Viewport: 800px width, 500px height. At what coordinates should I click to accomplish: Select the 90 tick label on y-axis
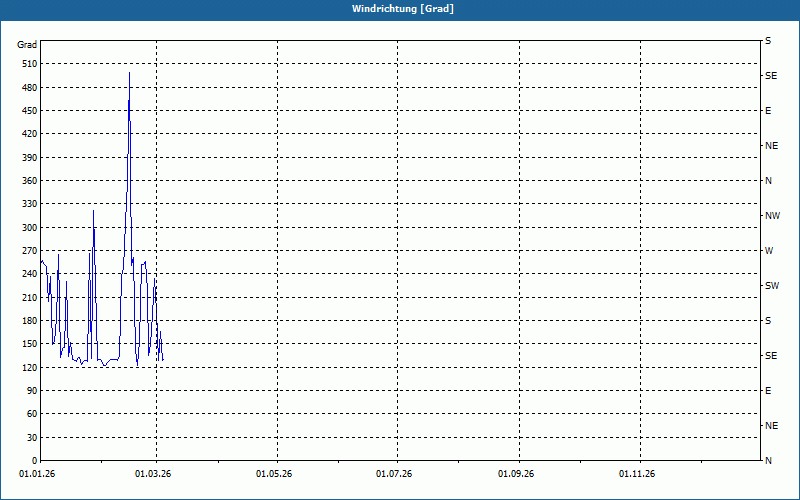point(30,391)
